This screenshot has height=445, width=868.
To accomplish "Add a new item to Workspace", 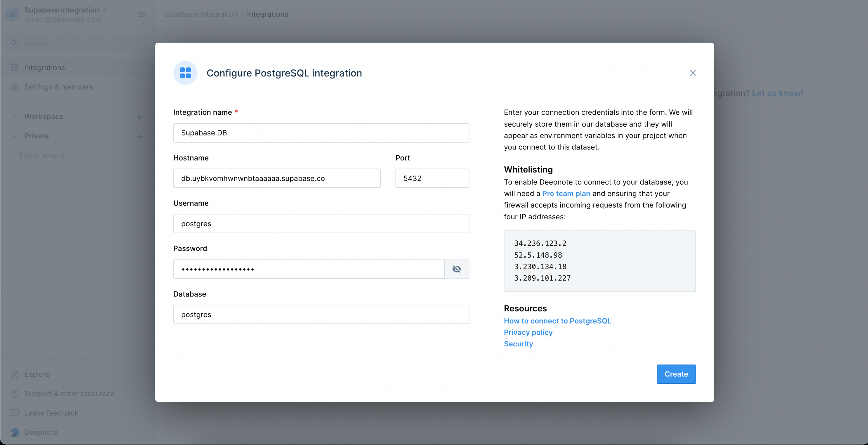I will [x=139, y=117].
